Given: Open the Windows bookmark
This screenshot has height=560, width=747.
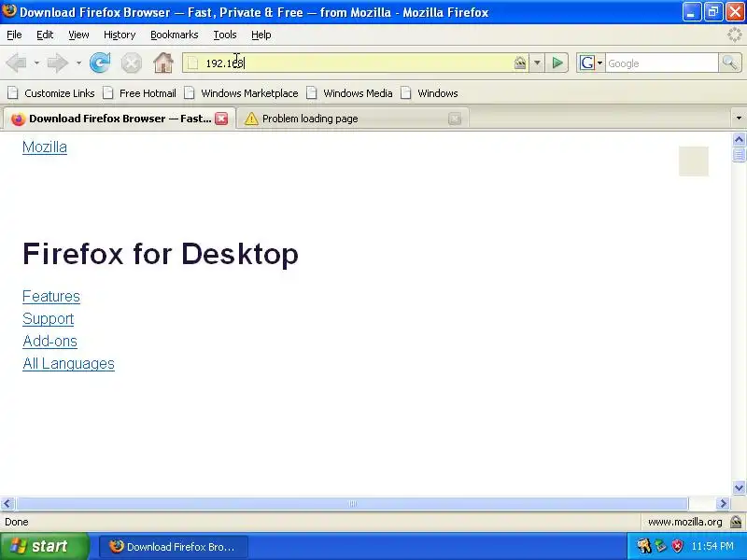Looking at the screenshot, I should tap(430, 93).
